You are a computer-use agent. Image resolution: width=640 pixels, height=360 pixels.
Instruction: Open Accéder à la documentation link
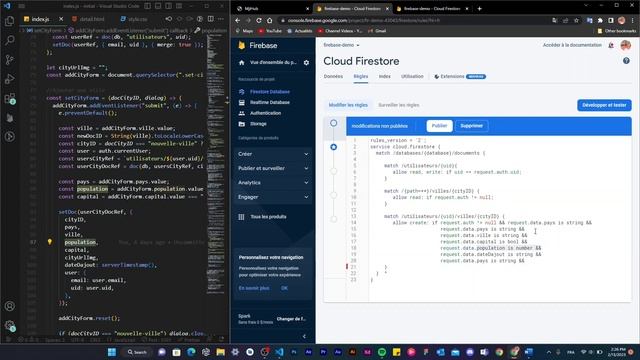click(572, 45)
